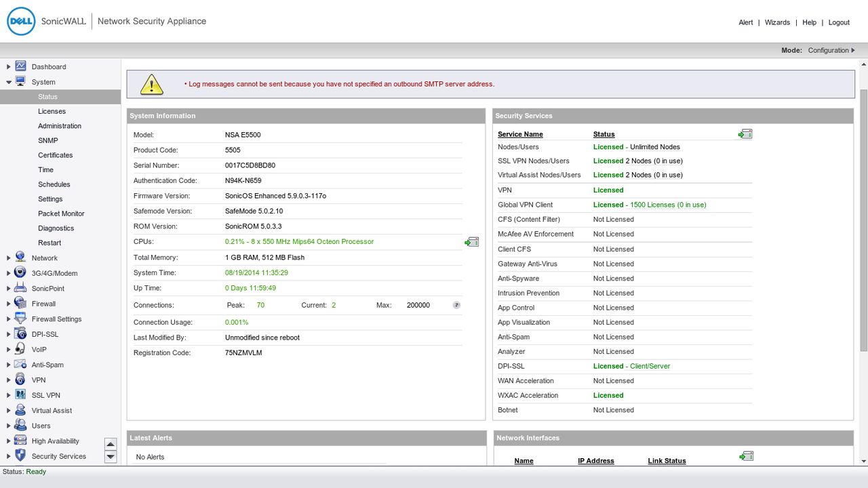
Task: Open the Time settings page
Action: click(x=45, y=169)
